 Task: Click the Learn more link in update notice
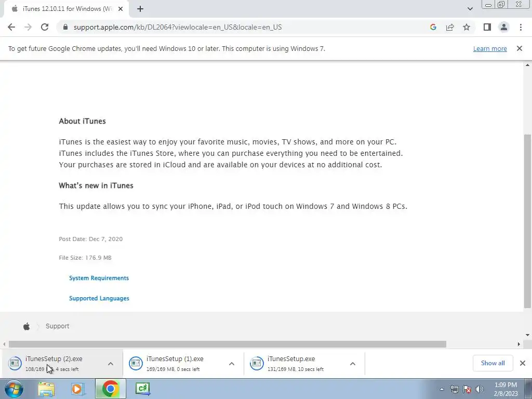tap(490, 48)
